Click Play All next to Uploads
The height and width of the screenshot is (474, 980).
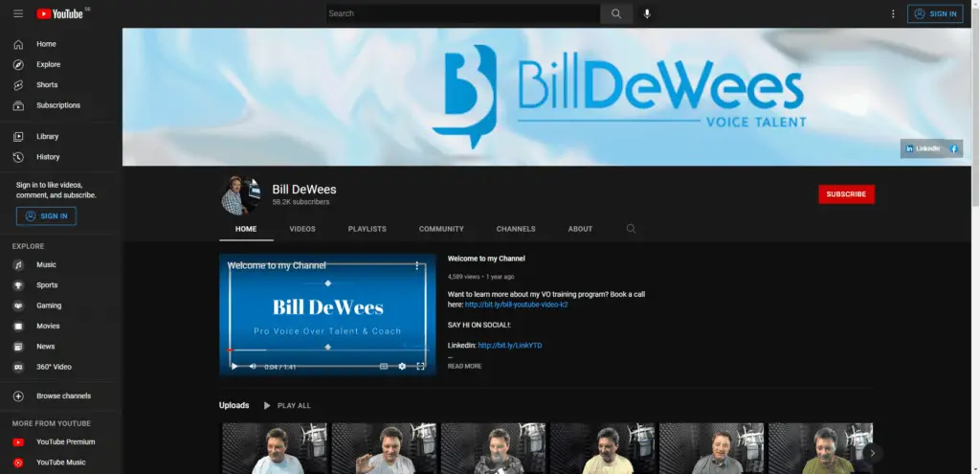(287, 406)
